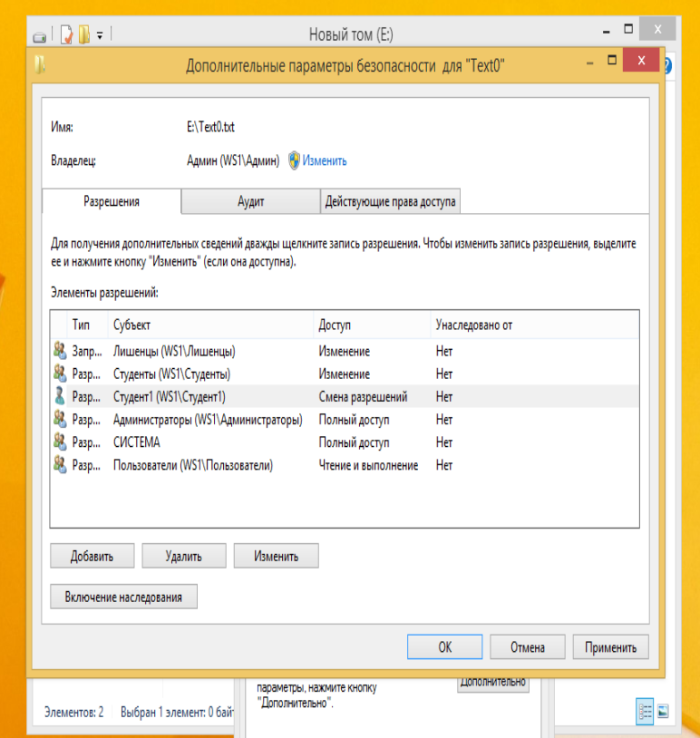Maximize the Новый том (E:) Explorer window
Screen dimensions: 700x738
pos(628,29)
